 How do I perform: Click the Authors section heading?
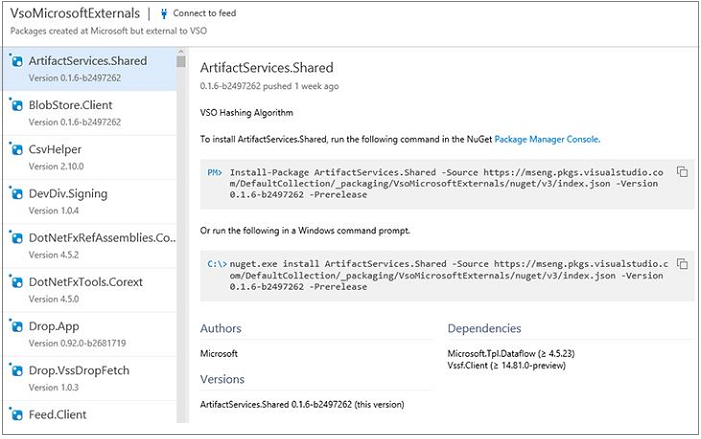pyautogui.click(x=221, y=328)
